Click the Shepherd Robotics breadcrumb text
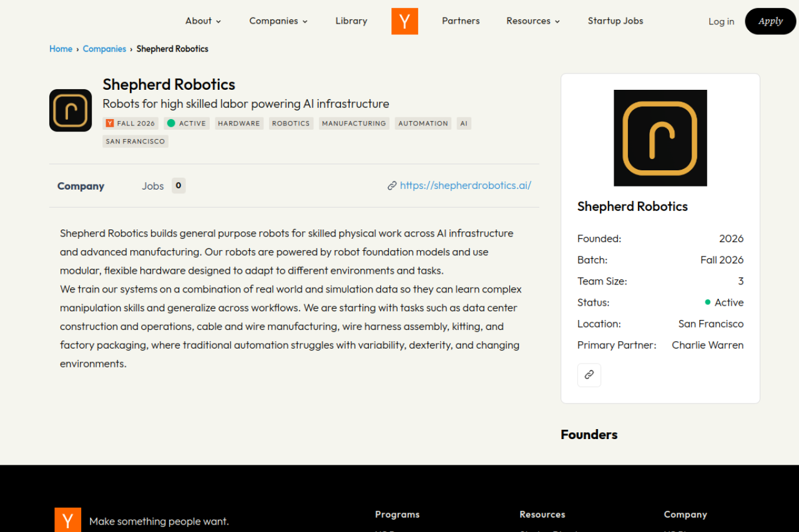The width and height of the screenshot is (799, 532). click(172, 49)
